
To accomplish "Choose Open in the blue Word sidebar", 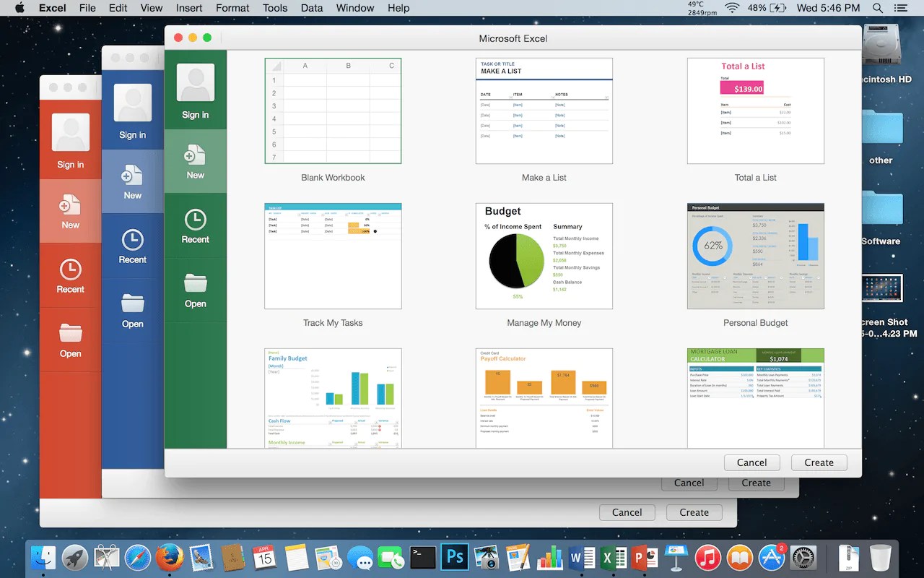I will [133, 311].
